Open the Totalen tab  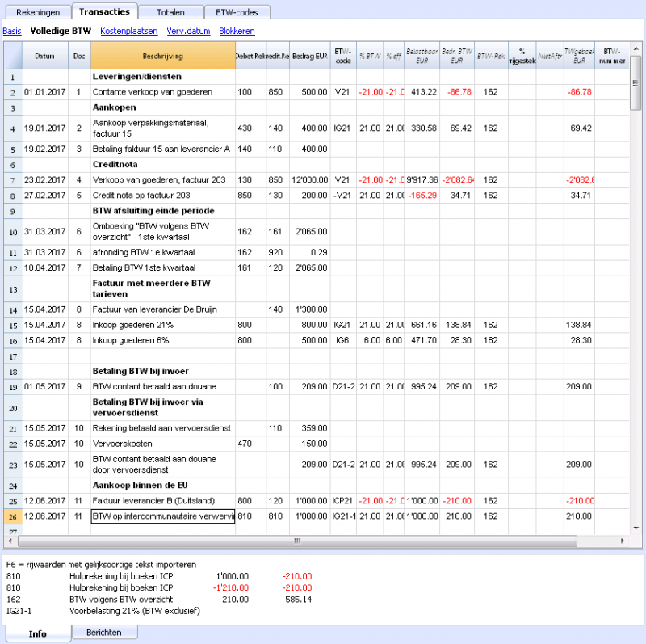click(x=170, y=12)
